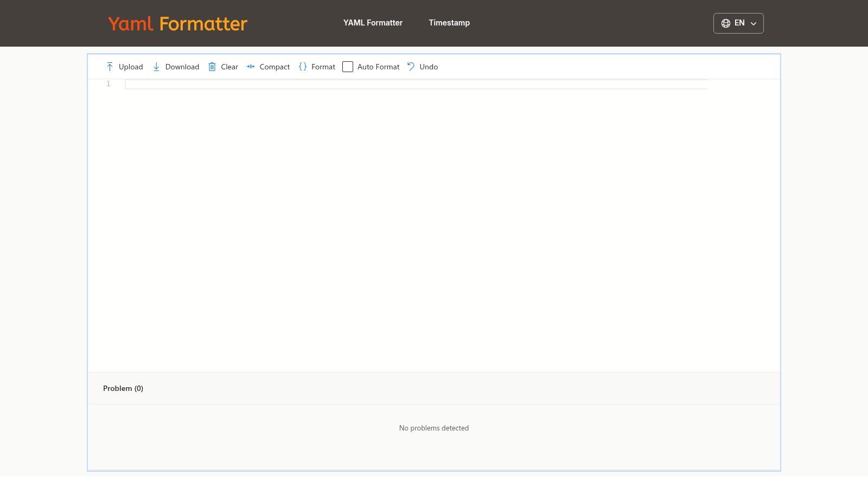Viewport: 868px width, 488px height.
Task: Click the Clear text label
Action: [x=229, y=67]
